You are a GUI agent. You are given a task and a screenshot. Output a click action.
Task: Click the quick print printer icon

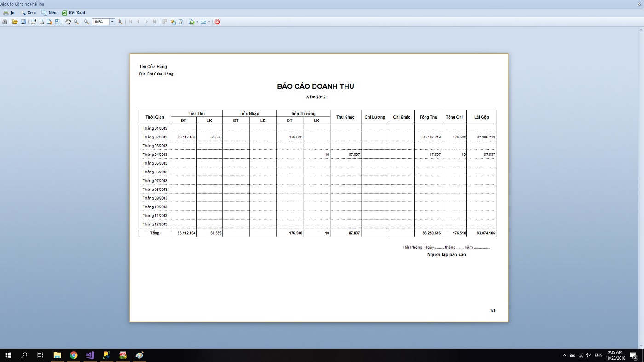coord(41,22)
